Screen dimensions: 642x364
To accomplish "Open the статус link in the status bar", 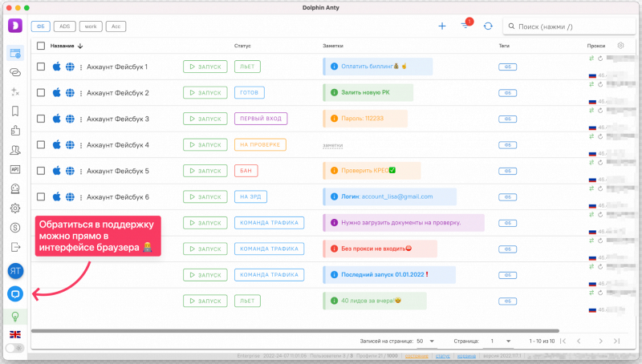I will [x=443, y=356].
